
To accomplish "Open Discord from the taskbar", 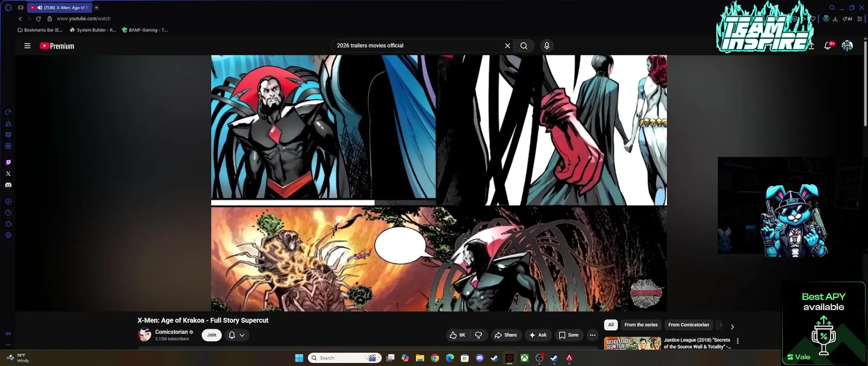I will (479, 358).
